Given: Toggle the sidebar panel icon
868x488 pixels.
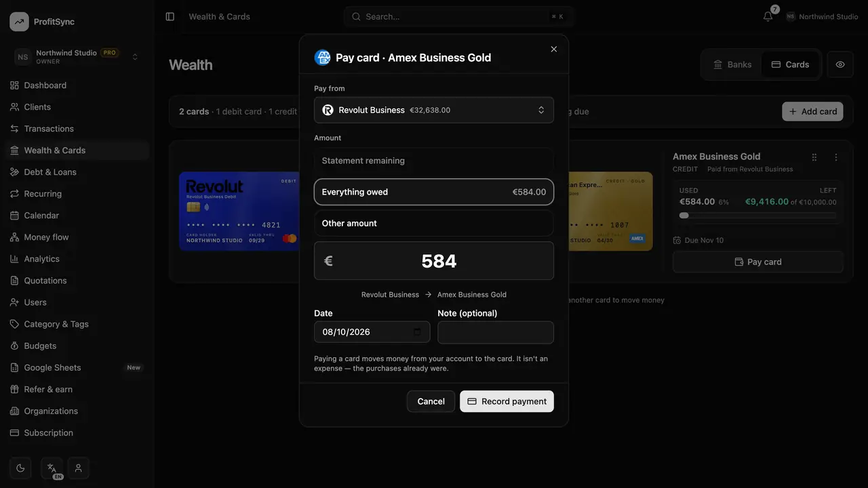Looking at the screenshot, I should (x=170, y=16).
